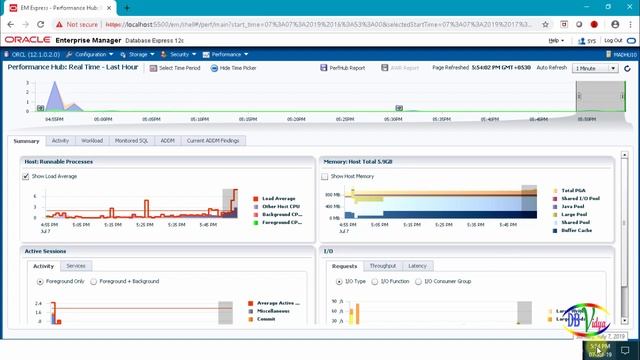Click the browser forward arrow

pyautogui.click(x=25, y=24)
